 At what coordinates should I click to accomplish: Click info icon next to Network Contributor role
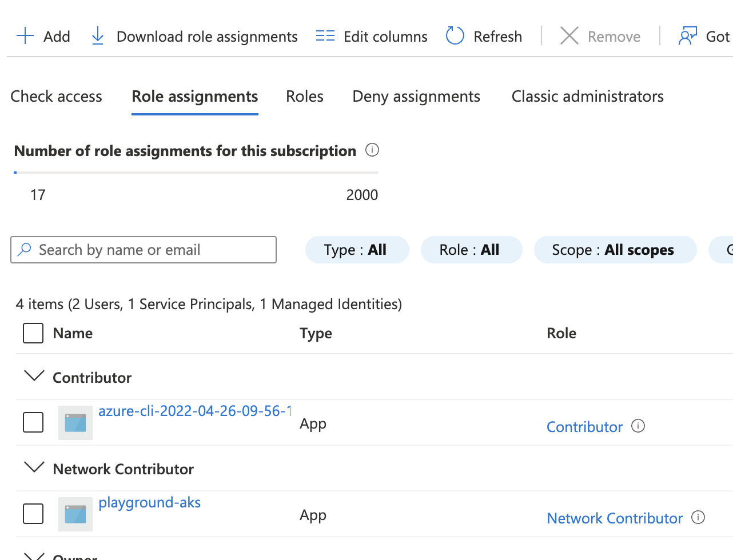pos(698,517)
